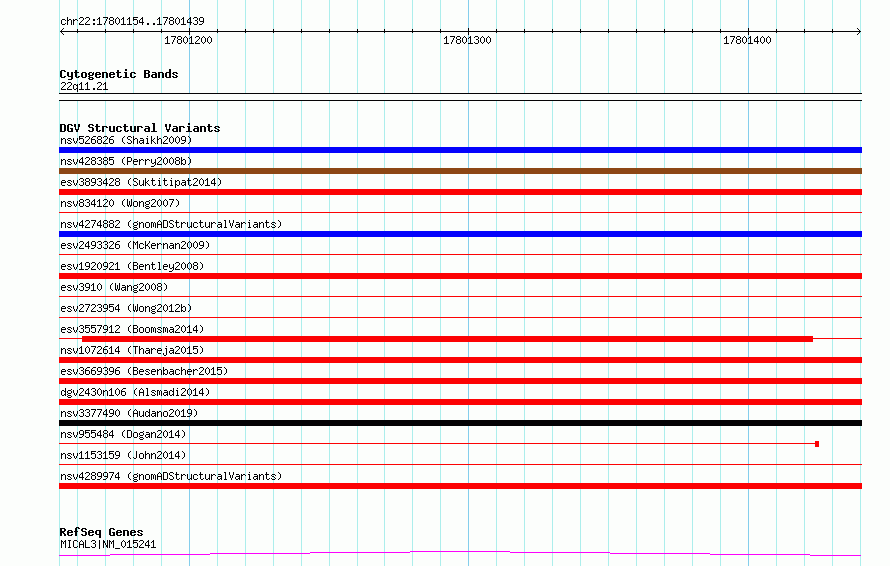The height and width of the screenshot is (566, 890).
Task: Click the 22q11.21 band label
Action: (x=84, y=86)
